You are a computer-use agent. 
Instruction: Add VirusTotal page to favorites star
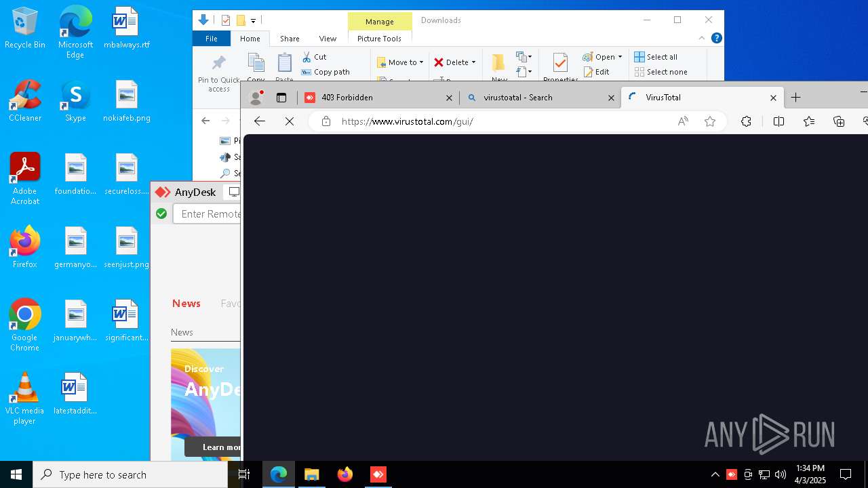coord(710,121)
